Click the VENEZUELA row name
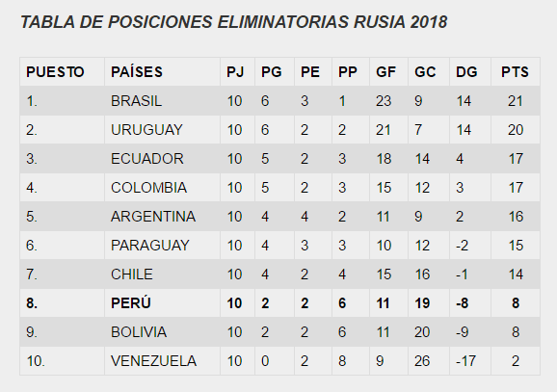This screenshot has width=557, height=392. tap(153, 361)
